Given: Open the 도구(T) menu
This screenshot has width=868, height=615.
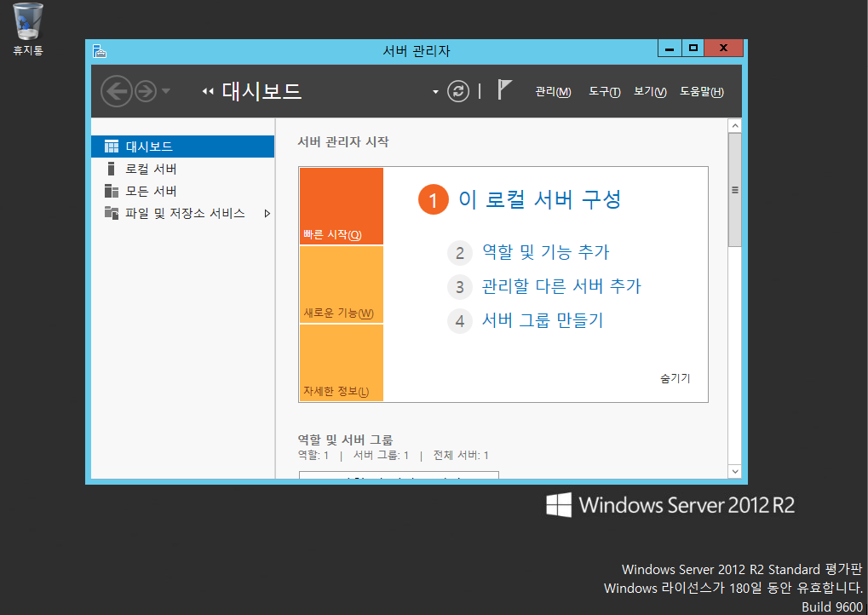Looking at the screenshot, I should click(x=605, y=92).
